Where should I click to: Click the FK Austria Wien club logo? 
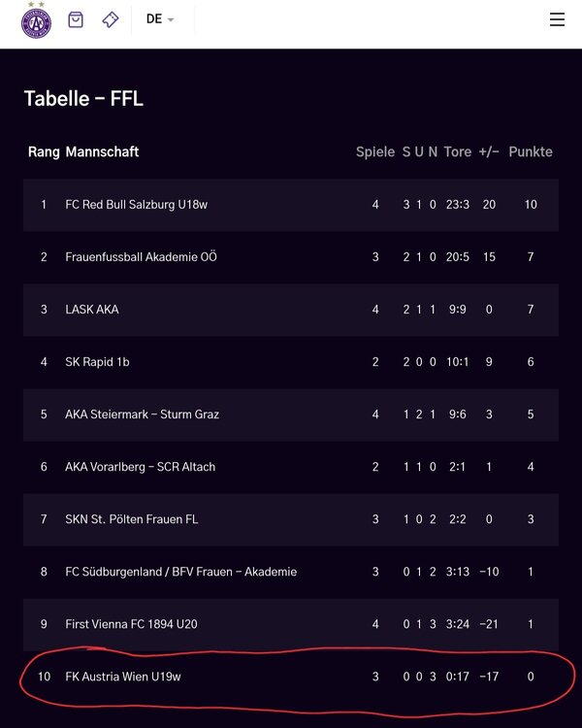[36, 20]
